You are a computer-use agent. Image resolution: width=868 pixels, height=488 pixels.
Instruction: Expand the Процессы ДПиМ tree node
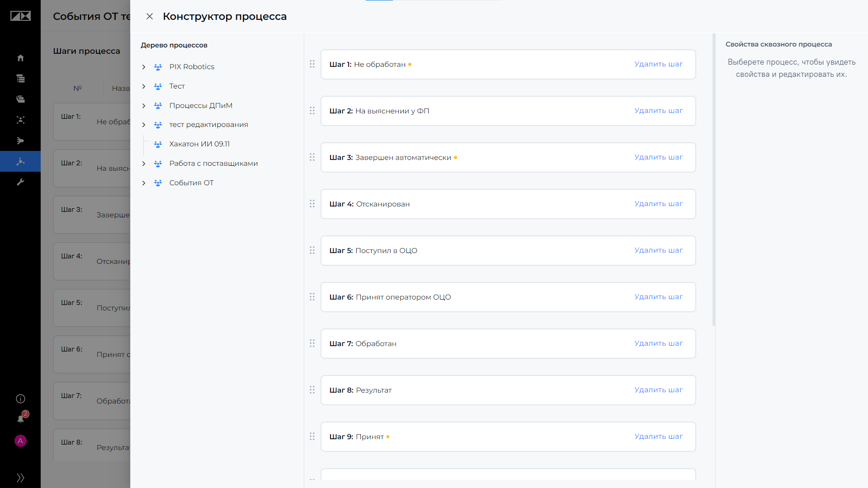144,106
